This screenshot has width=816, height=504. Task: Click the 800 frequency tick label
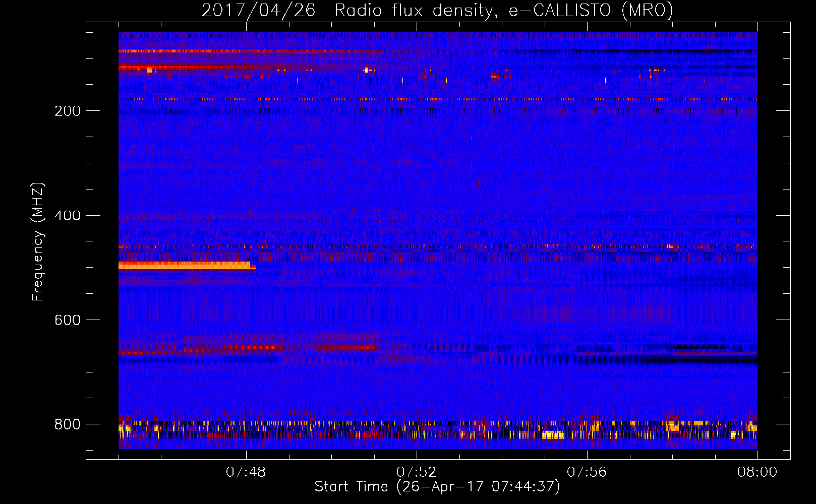(x=68, y=424)
